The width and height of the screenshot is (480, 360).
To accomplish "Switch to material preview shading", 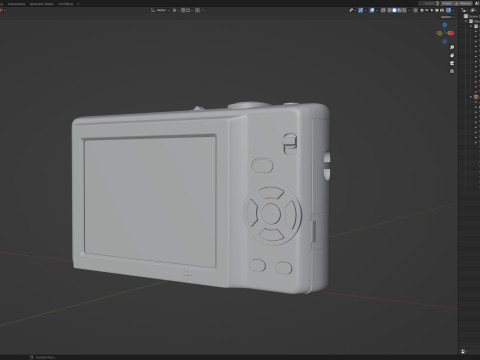I will click(399, 10).
